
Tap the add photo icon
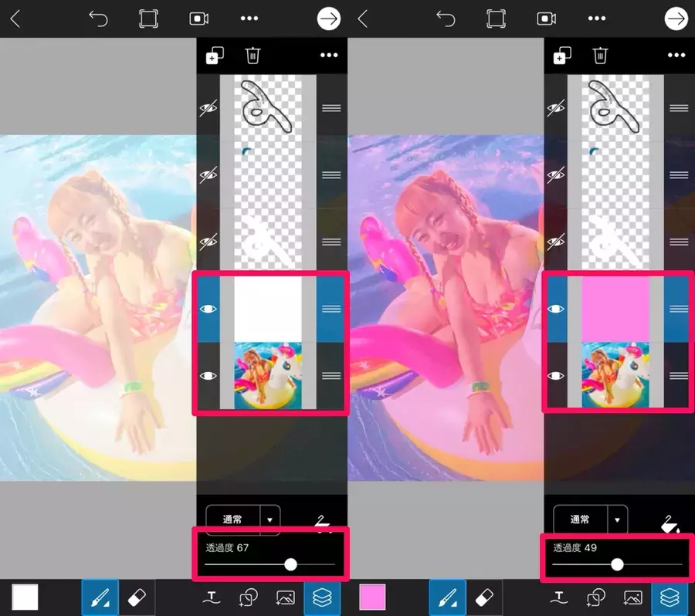284,597
